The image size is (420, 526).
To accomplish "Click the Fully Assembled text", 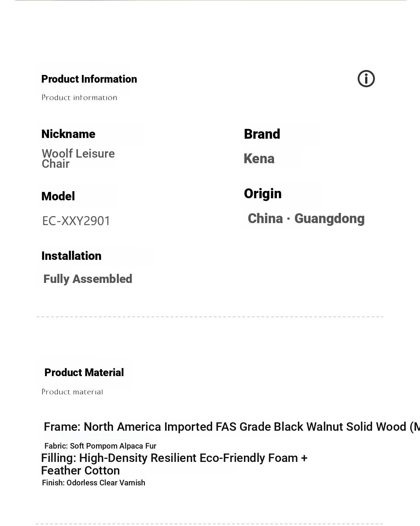I will (x=87, y=279).
